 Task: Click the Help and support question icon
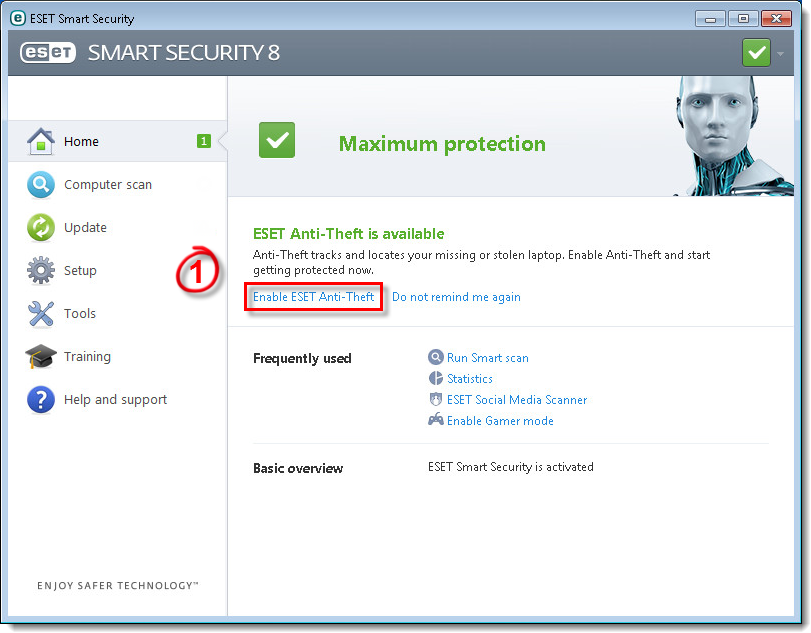tap(40, 399)
